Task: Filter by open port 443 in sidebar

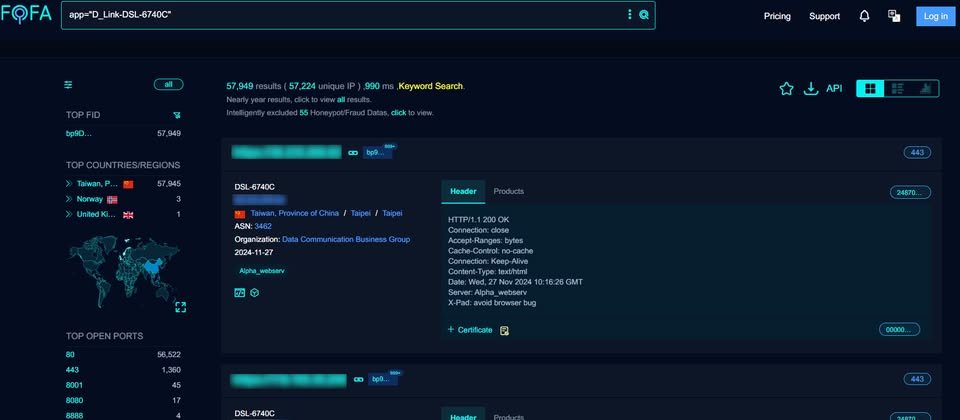Action: pos(72,370)
